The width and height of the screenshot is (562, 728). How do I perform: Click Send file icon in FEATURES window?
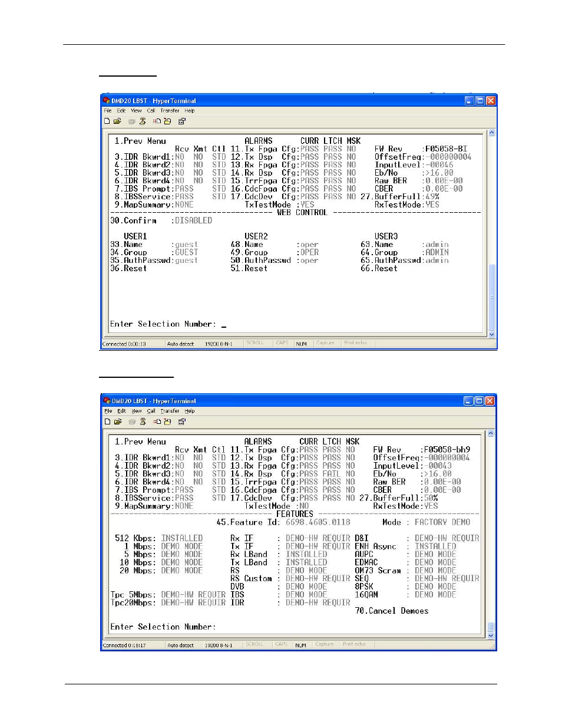[x=157, y=422]
